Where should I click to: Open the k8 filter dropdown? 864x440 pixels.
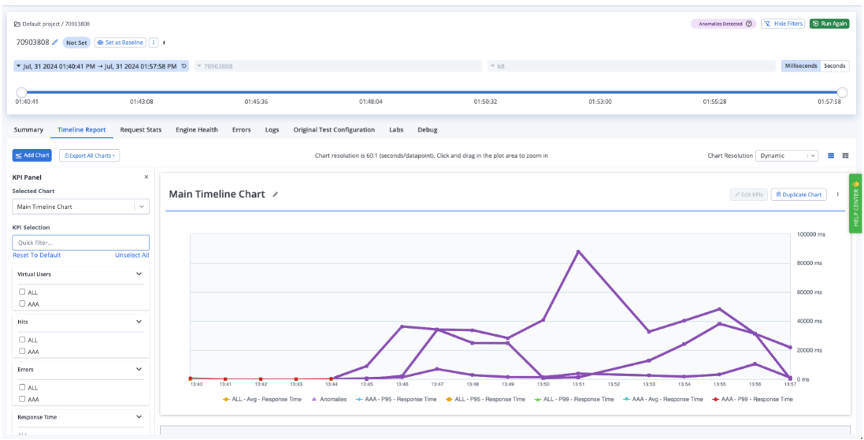click(x=631, y=66)
